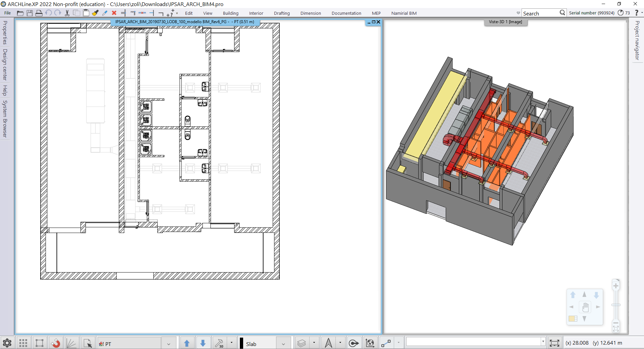Open the globe coordinate system icon
Viewport: 644px width, 349px height.
pyautogui.click(x=370, y=343)
